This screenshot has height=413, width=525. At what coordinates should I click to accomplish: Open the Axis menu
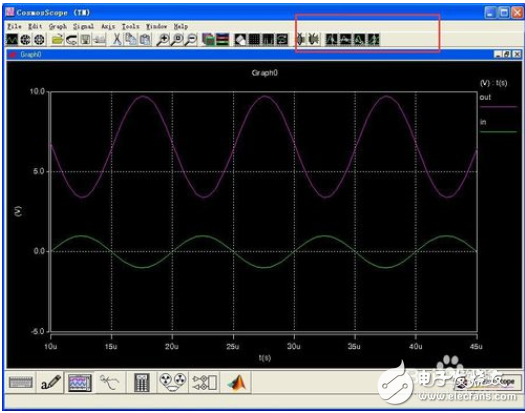click(108, 26)
